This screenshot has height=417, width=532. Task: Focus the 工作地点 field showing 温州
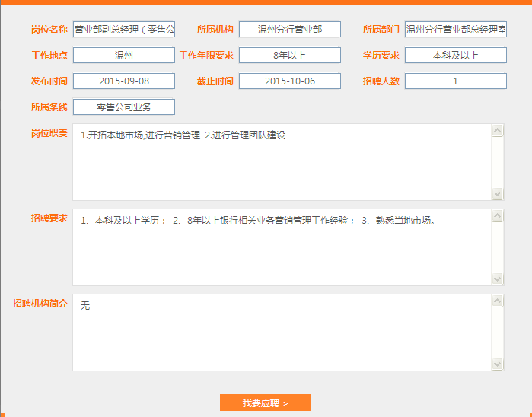tap(124, 56)
